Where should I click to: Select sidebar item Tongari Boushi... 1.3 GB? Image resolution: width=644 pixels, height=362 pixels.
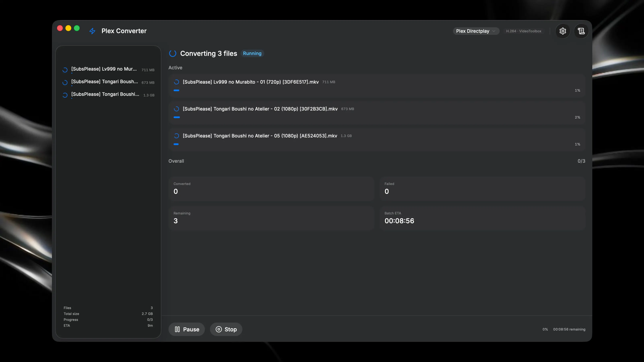pos(108,95)
